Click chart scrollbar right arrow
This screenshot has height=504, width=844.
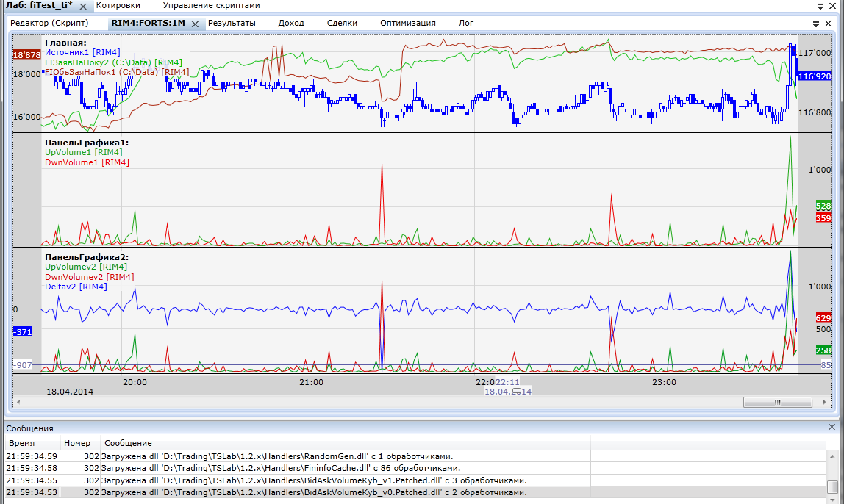pyautogui.click(x=824, y=402)
